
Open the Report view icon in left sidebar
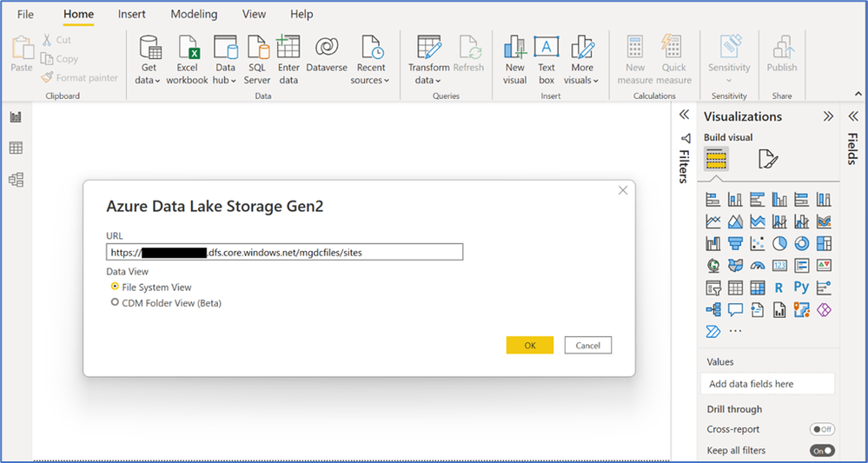16,116
